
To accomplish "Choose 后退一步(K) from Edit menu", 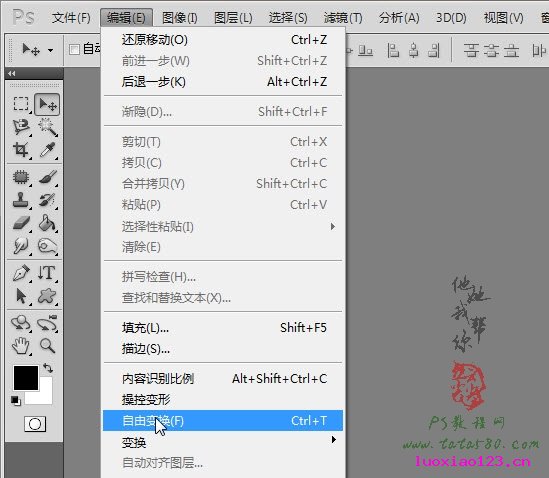I will [223, 82].
